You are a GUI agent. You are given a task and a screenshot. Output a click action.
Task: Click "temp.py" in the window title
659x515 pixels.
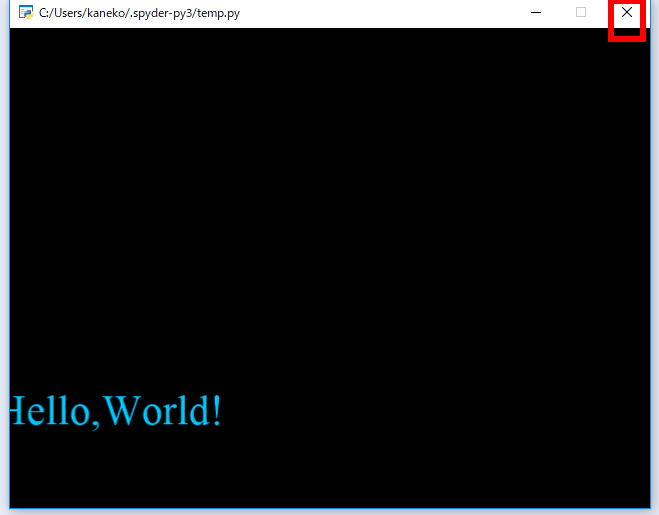(218, 13)
